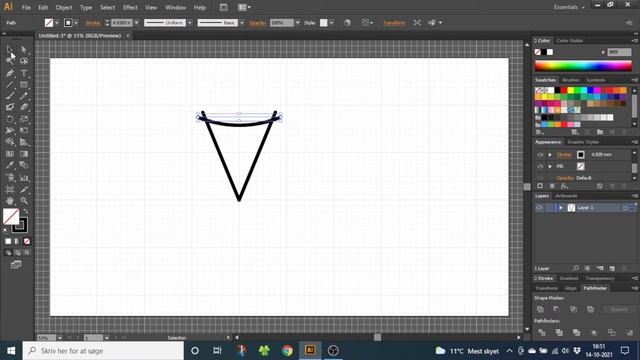Image resolution: width=640 pixels, height=360 pixels.
Task: Select the Hand tool
Action: pos(10,201)
